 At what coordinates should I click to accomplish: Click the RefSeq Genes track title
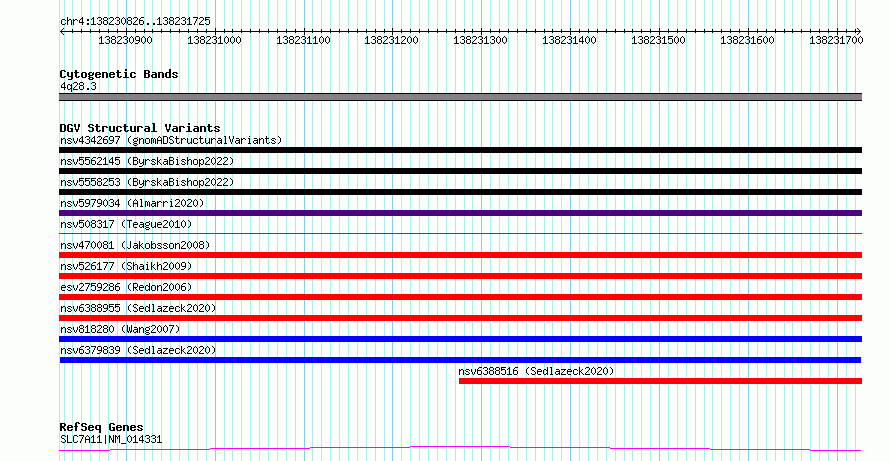pos(101,427)
